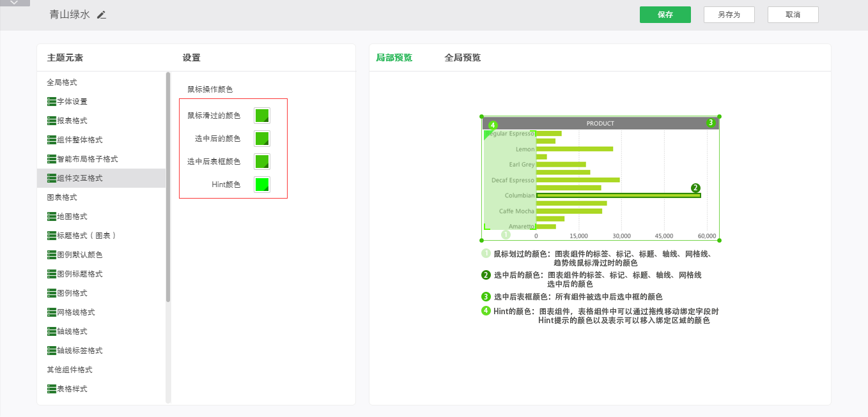Viewport: 868px width, 417px height.
Task: Select 智能布局格子格式 in the theme list
Action: coord(87,159)
